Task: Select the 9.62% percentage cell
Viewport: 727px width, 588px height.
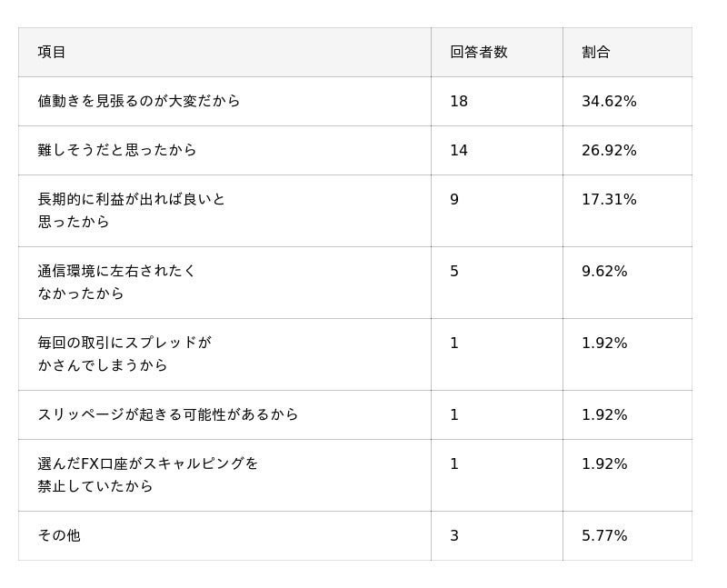Action: click(604, 271)
